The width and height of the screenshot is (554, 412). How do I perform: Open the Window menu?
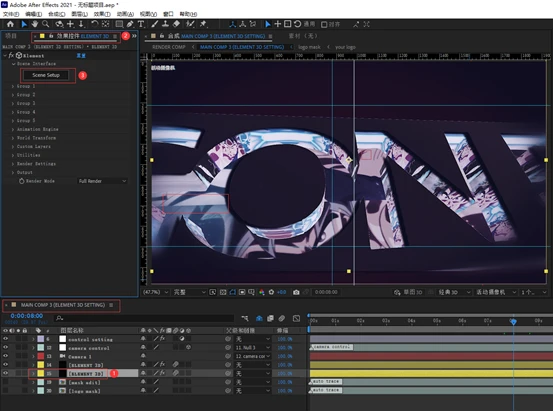click(168, 14)
